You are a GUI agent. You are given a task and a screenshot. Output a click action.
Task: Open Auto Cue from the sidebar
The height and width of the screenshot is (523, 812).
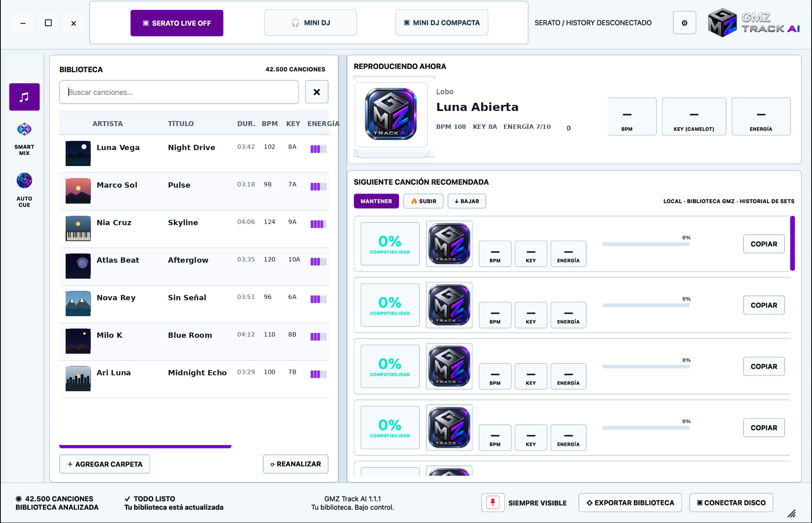coord(24,190)
